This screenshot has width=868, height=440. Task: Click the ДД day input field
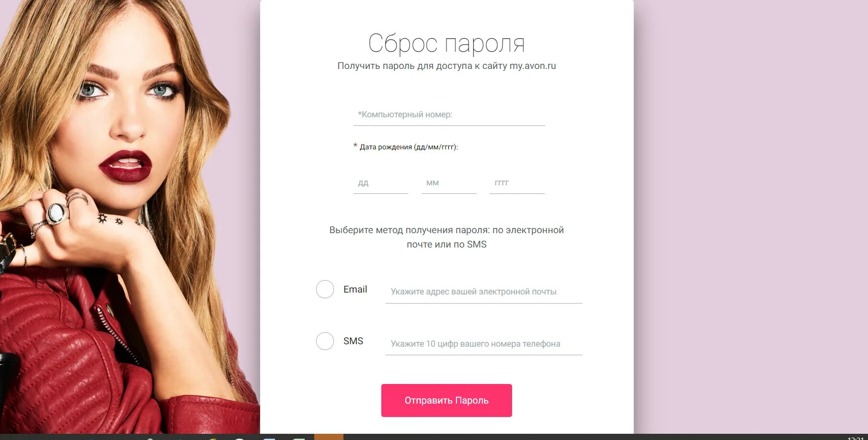point(380,183)
